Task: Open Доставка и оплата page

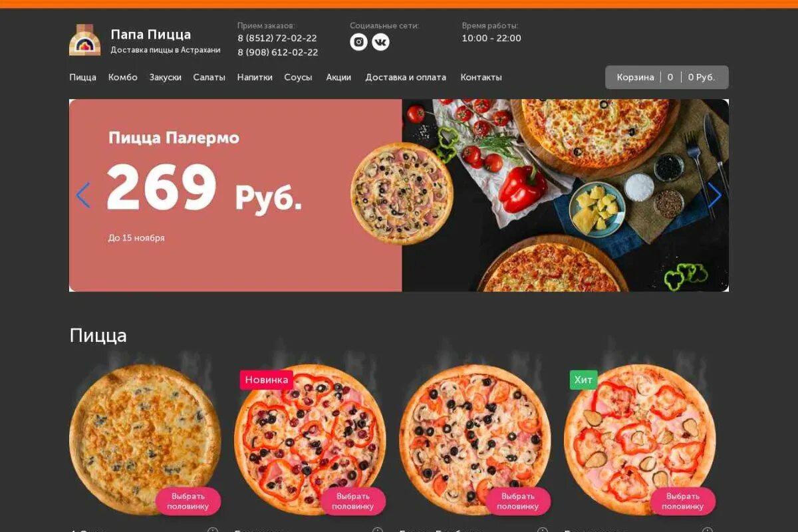Action: click(406, 77)
